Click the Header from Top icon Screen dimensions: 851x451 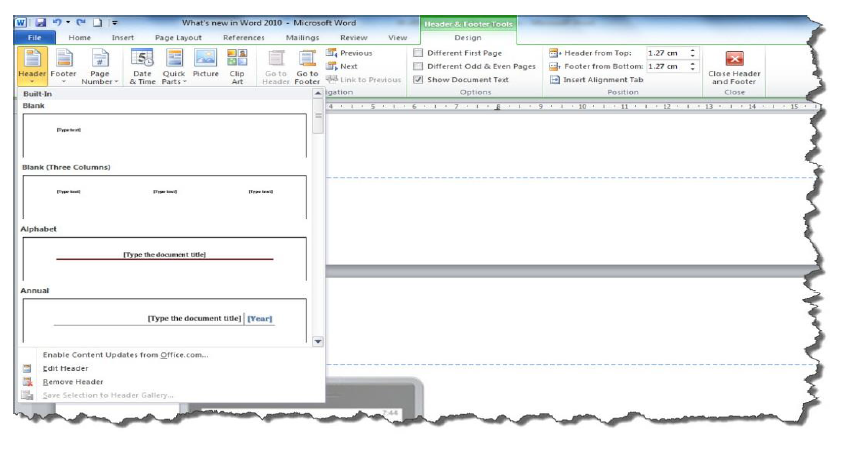pos(554,53)
